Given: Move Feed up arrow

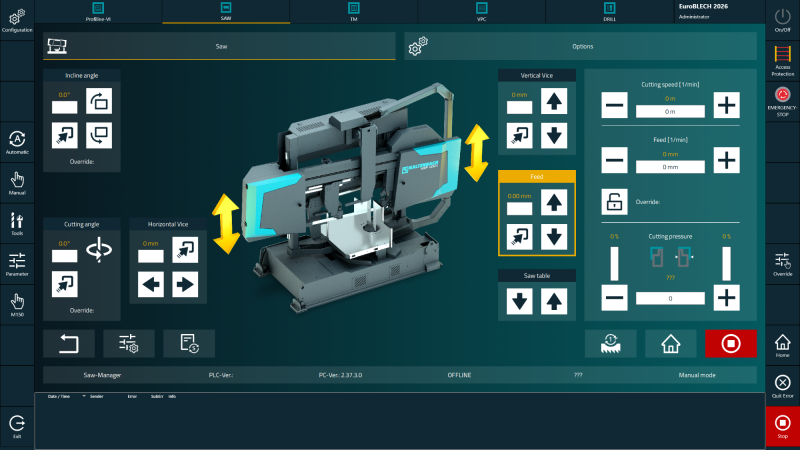Looking at the screenshot, I should [x=554, y=203].
